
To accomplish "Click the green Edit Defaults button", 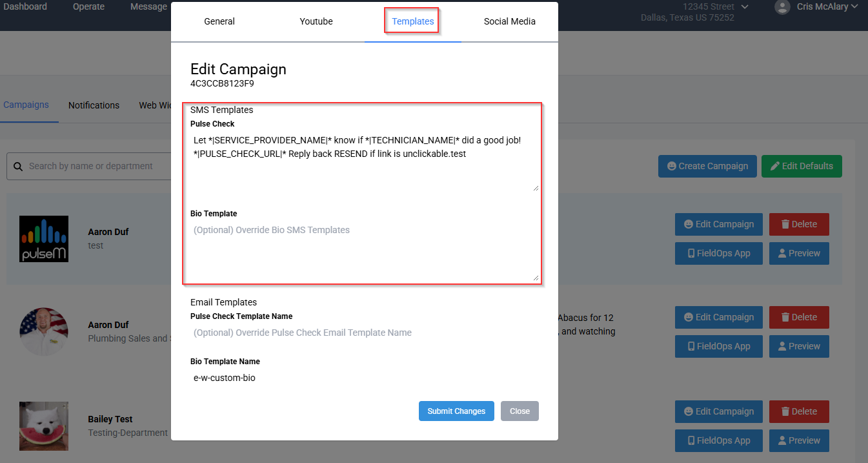I will 801,166.
